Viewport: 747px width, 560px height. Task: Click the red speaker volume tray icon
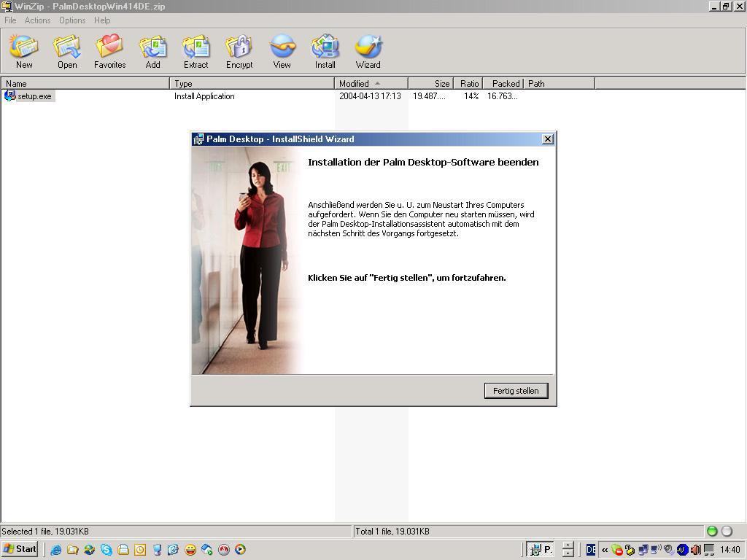[x=695, y=550]
